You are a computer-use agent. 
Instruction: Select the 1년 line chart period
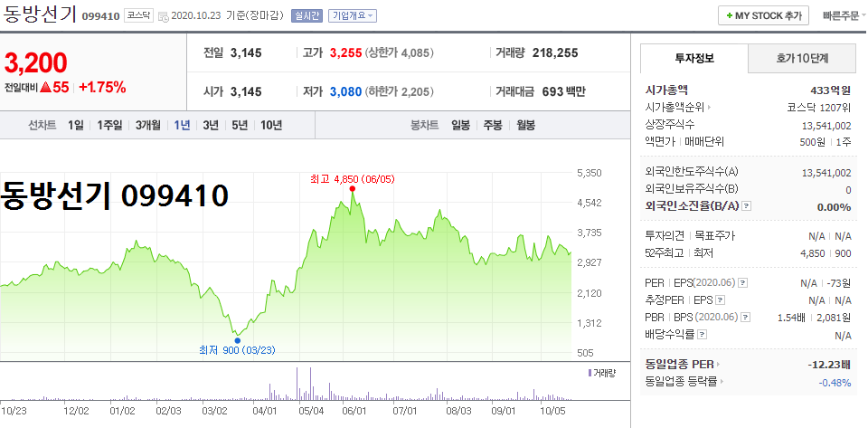(182, 125)
